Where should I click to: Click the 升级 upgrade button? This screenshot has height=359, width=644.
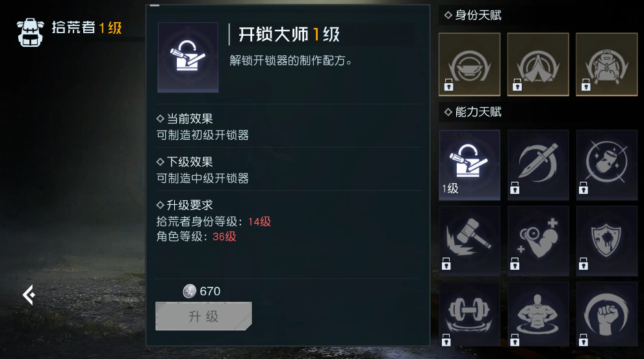click(203, 316)
